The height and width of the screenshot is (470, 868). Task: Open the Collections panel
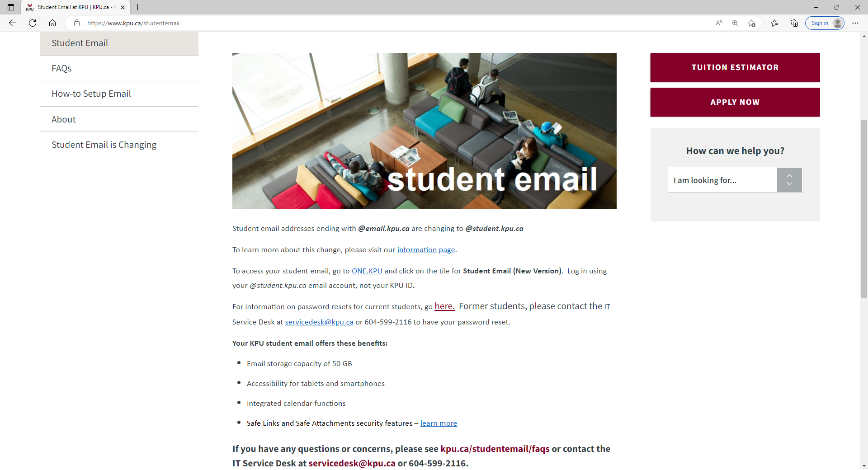pos(794,23)
